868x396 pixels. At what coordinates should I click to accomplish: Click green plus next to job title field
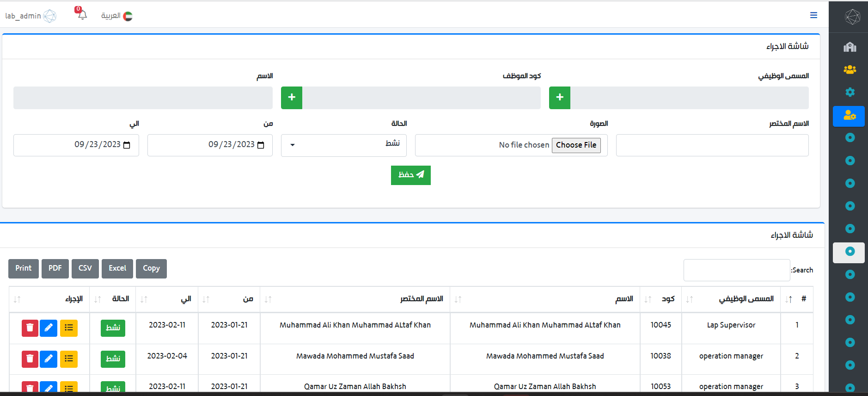tap(559, 98)
